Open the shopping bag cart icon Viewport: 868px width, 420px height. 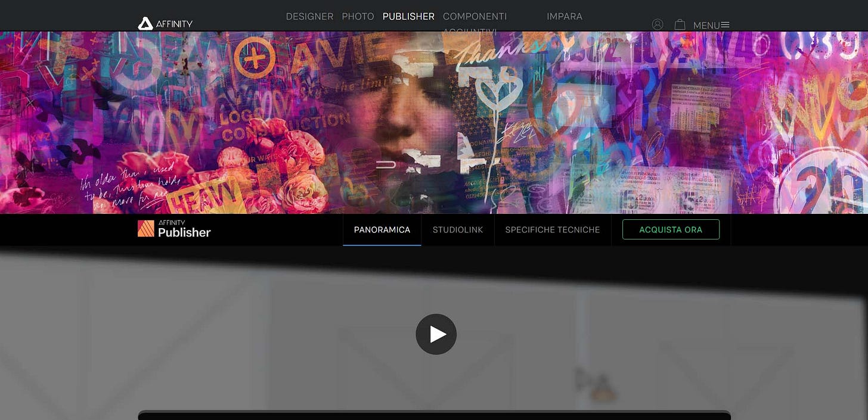(680, 24)
